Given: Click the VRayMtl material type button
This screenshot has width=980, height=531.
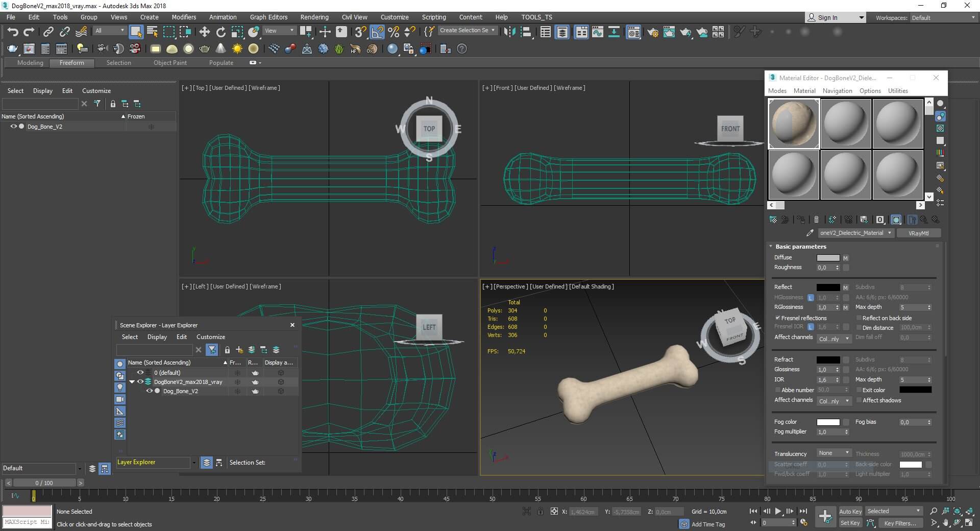Looking at the screenshot, I should pyautogui.click(x=918, y=233).
